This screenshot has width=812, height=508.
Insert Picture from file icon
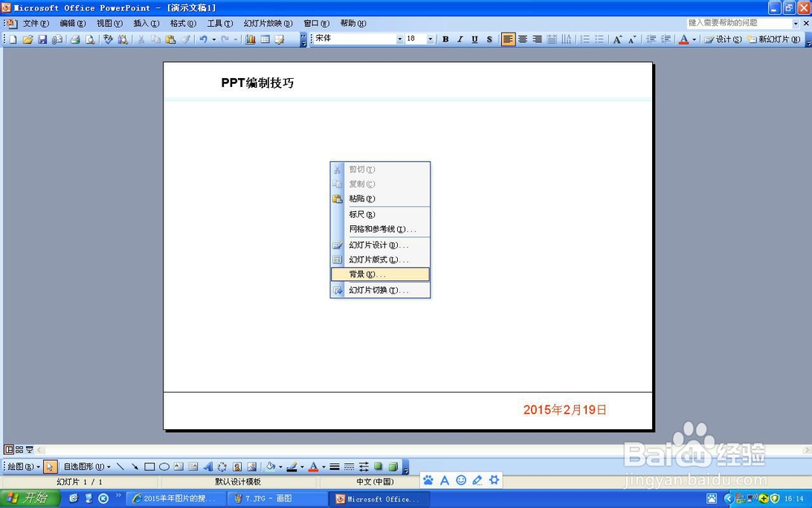click(x=252, y=467)
